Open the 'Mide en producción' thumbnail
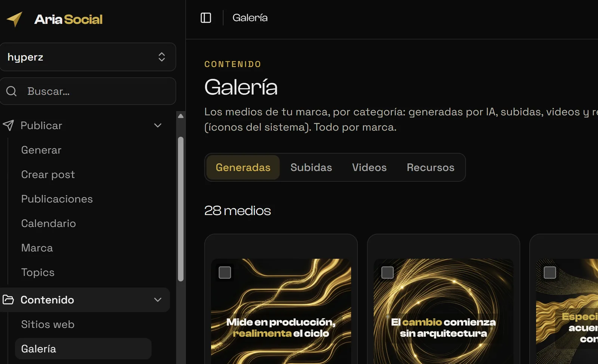The height and width of the screenshot is (364, 598). pos(281,311)
